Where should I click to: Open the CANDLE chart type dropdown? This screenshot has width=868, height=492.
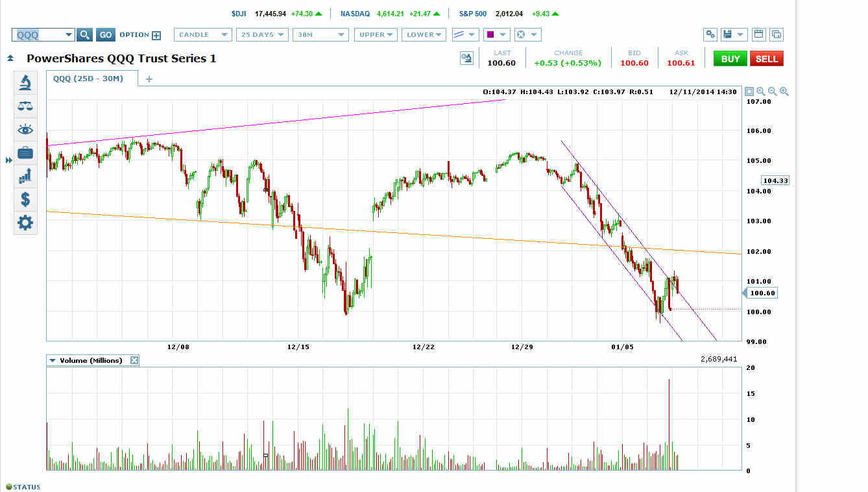(202, 34)
